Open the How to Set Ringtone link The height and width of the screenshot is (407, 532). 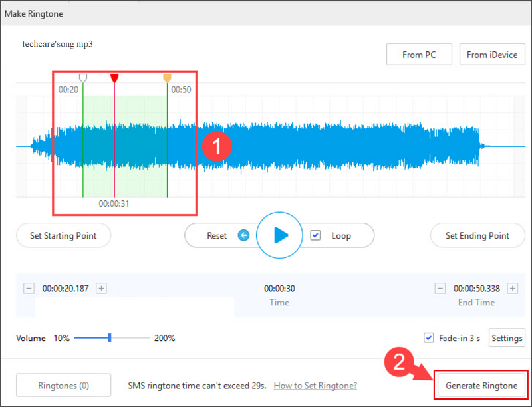(x=315, y=386)
